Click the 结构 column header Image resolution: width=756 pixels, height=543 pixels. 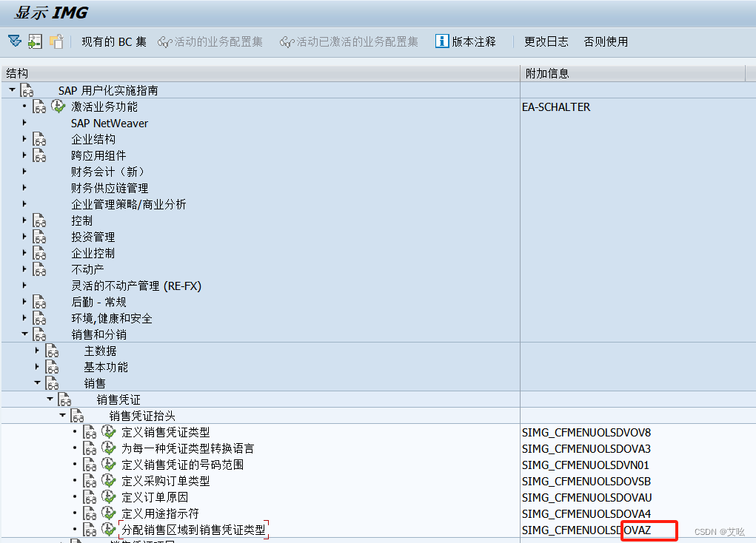(x=261, y=73)
